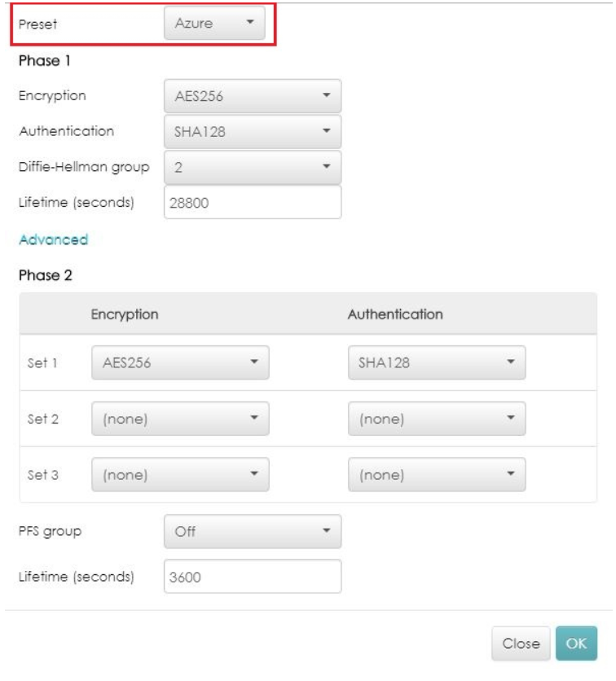
Task: Open the PFS group dropdown
Action: coord(253,532)
